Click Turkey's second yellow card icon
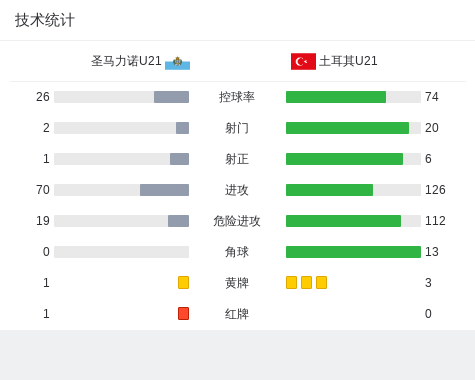This screenshot has height=380, width=475. click(306, 282)
